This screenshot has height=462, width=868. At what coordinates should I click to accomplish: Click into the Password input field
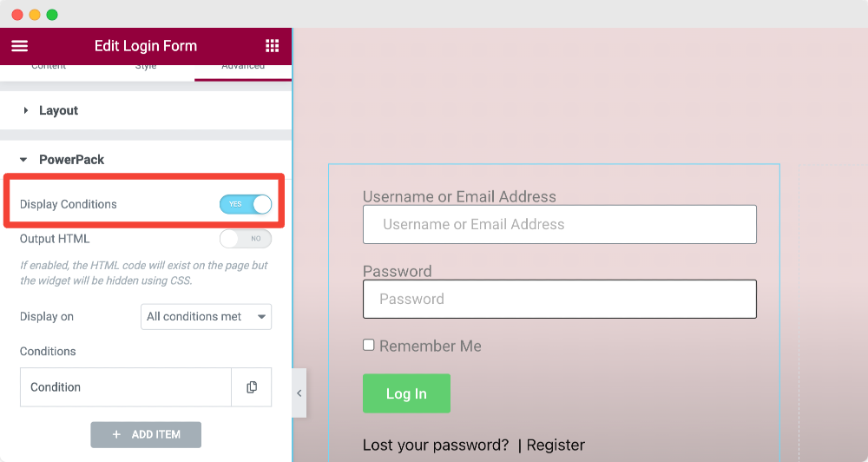coord(560,299)
